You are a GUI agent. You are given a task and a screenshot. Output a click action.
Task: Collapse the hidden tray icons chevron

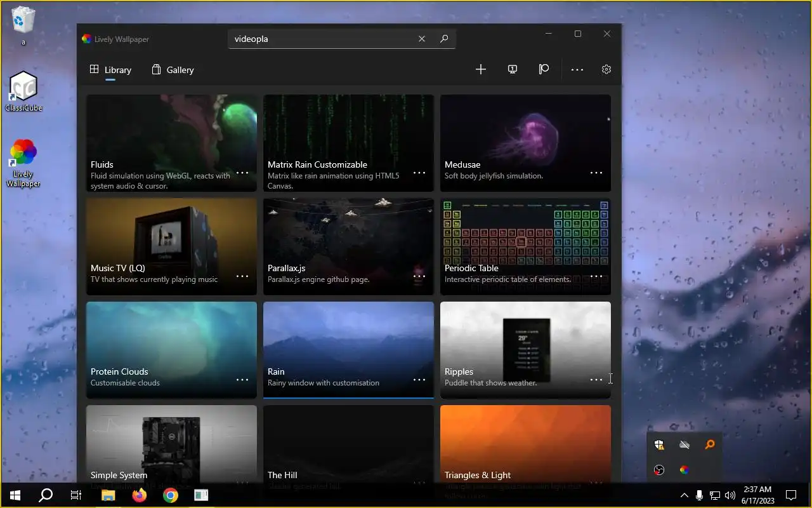coord(684,495)
